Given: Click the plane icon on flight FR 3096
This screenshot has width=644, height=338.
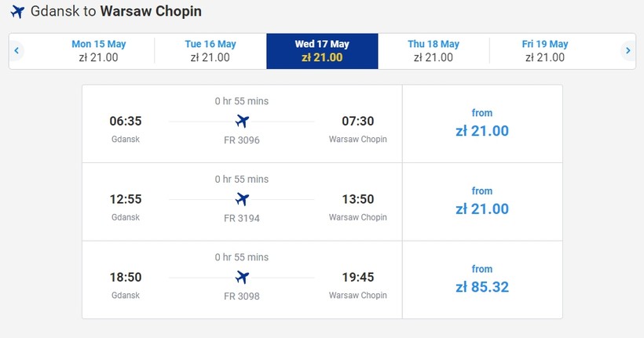Looking at the screenshot, I should click(242, 122).
